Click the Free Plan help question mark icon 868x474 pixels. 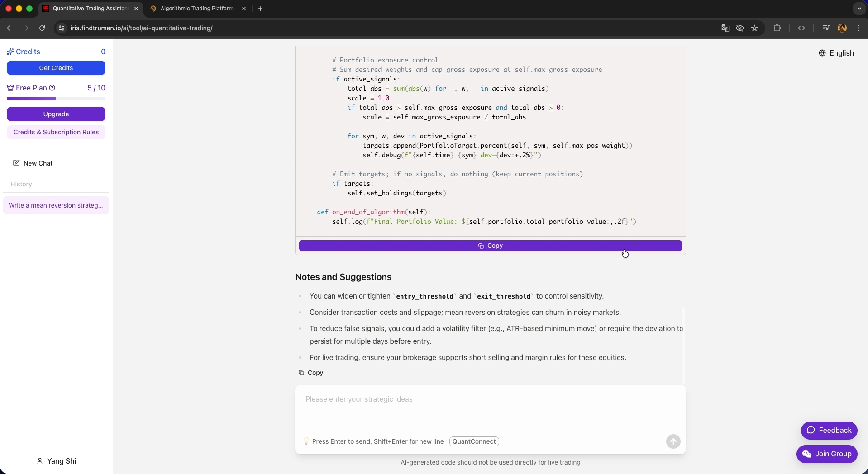coord(52,88)
